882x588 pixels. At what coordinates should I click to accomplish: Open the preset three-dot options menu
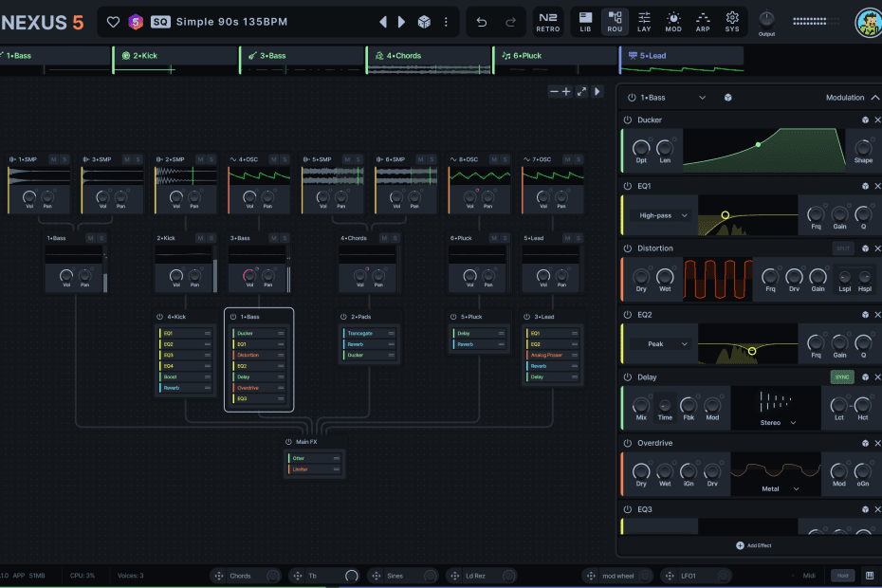[x=446, y=22]
